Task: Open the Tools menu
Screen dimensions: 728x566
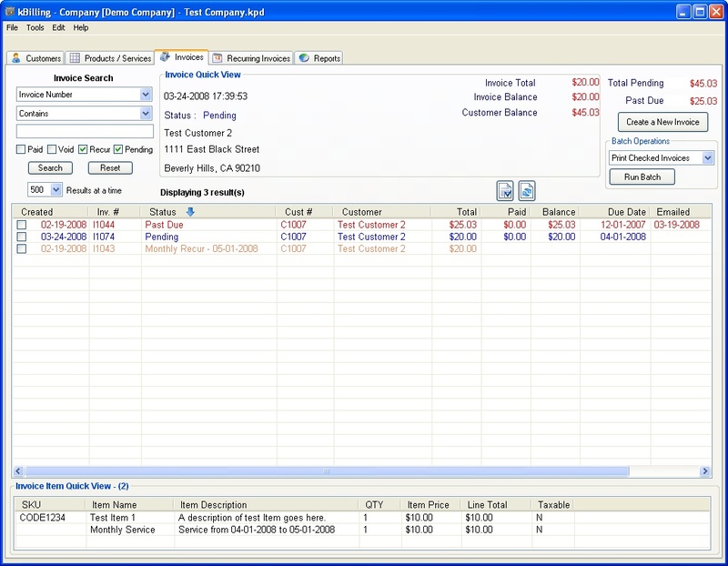Action: [x=35, y=27]
